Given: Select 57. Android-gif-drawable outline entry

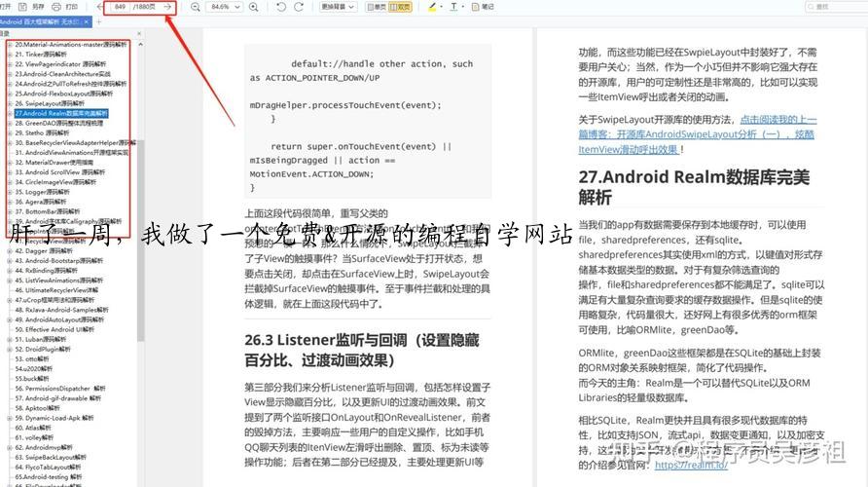Looking at the screenshot, I should click(x=58, y=398).
